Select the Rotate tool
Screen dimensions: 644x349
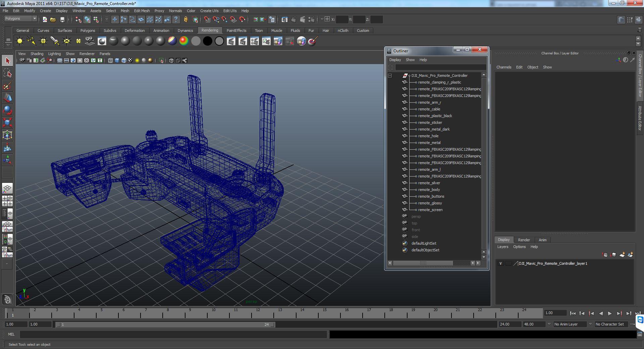click(x=7, y=110)
